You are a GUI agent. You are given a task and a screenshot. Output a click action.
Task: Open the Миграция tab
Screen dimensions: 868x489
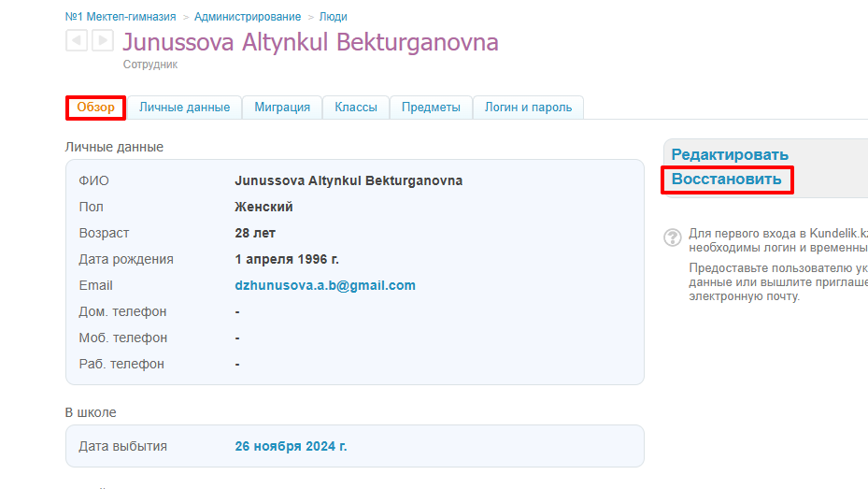(x=282, y=108)
